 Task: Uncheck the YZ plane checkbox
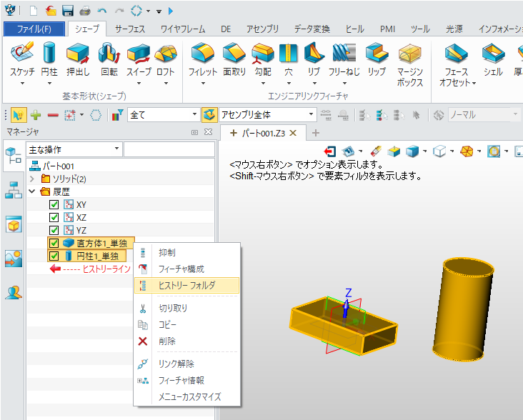(54, 230)
